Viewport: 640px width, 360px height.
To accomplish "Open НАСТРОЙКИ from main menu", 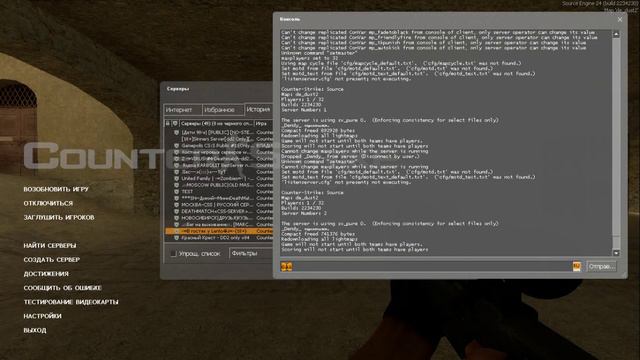I will 42,316.
